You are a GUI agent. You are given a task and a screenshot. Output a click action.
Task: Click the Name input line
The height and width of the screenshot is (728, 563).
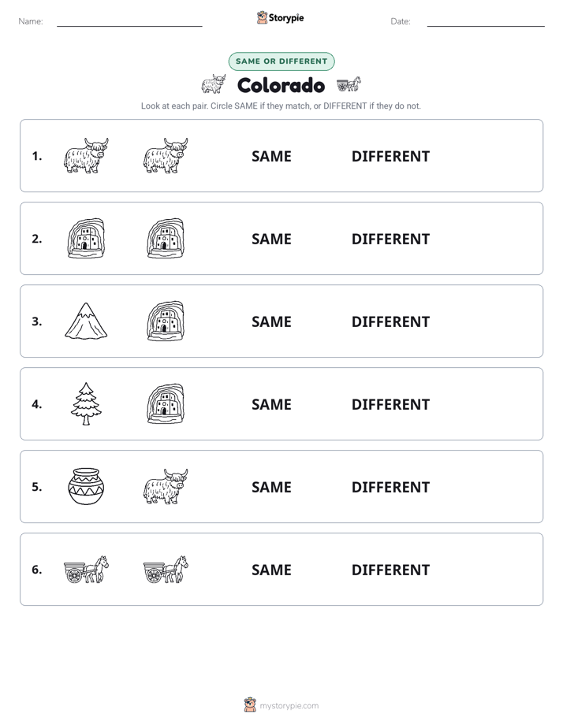(129, 22)
